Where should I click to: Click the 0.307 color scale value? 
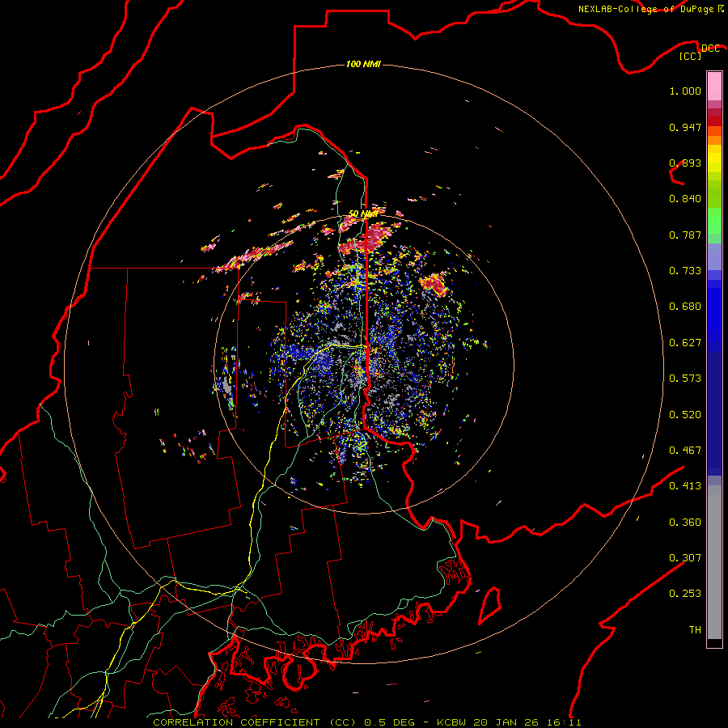685,558
